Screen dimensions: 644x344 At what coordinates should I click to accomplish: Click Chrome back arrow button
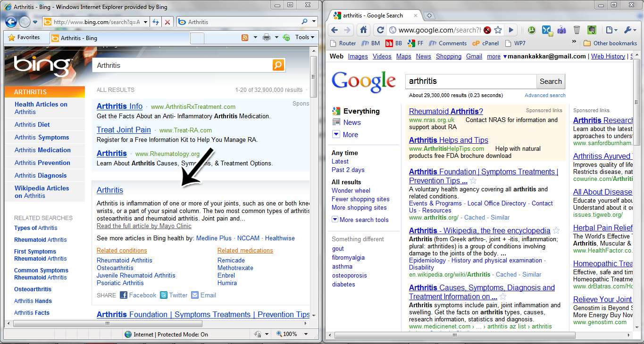coord(335,30)
